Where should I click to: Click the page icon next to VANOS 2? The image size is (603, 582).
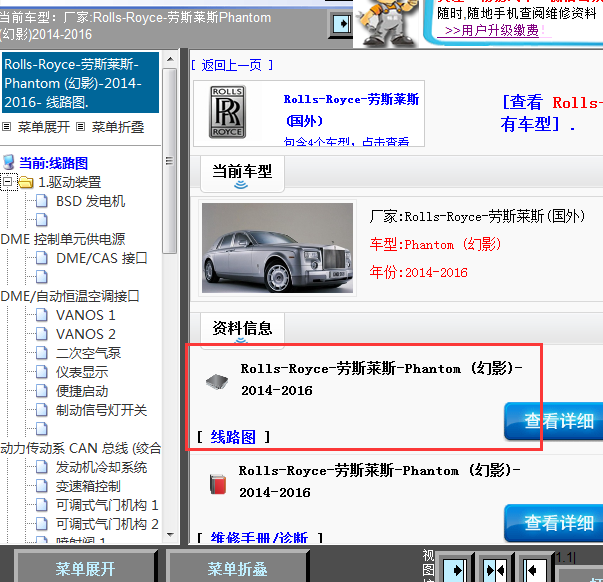pos(42,334)
